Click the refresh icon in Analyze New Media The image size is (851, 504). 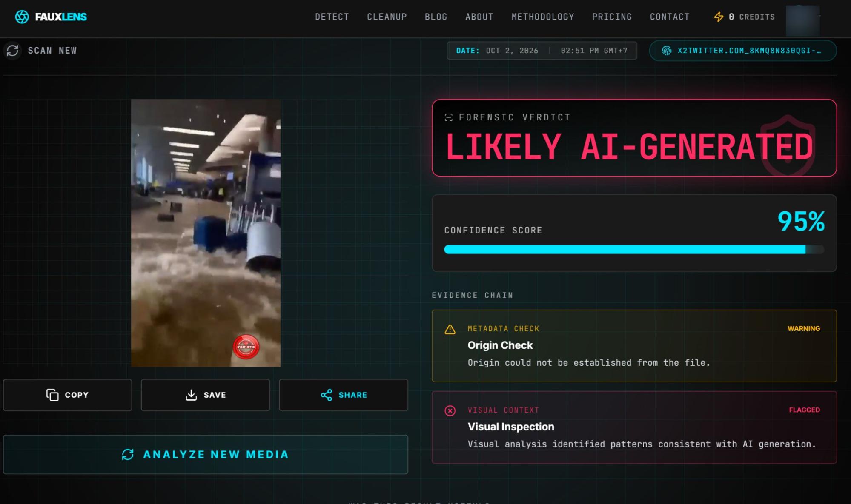128,454
